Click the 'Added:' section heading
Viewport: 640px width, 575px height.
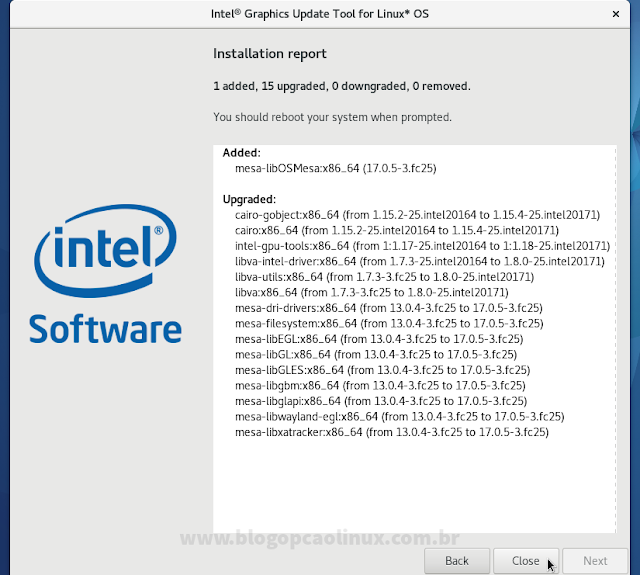[x=242, y=153]
